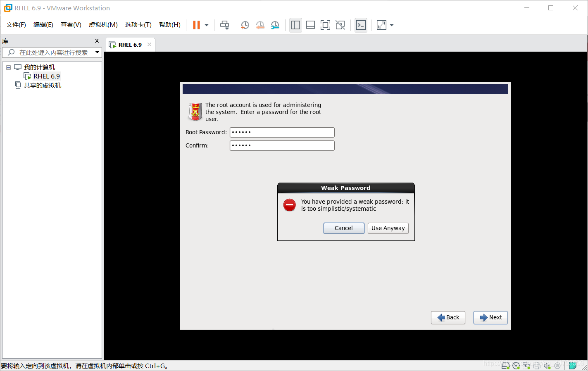Click Send Ctrl+Alt+Del toolbar icon
Viewport: 588px width, 371px height.
point(224,25)
